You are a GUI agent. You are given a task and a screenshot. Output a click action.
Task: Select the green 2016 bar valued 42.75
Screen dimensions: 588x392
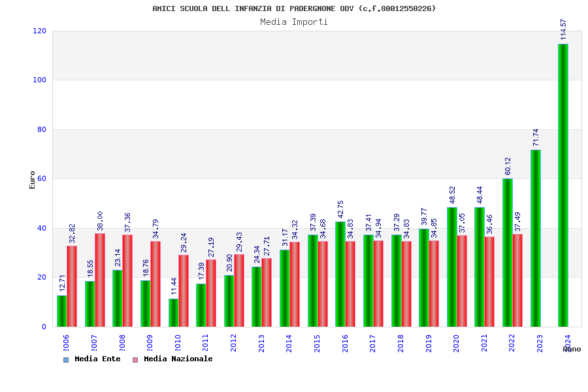click(x=340, y=274)
